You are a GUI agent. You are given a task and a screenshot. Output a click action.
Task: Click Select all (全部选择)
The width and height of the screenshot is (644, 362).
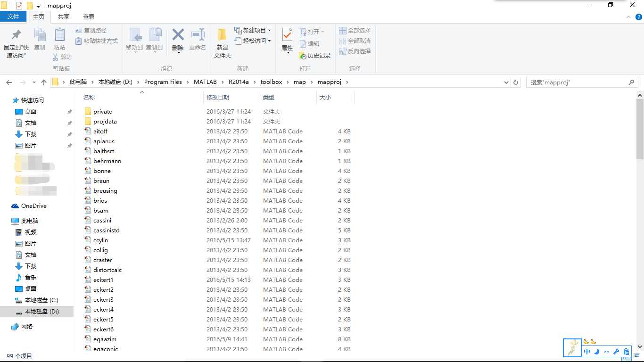coord(355,31)
